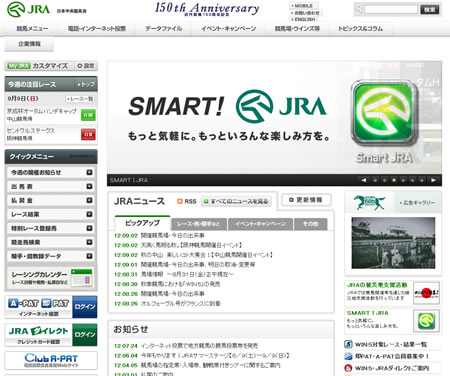Show next slide with right arrow

click(433, 180)
